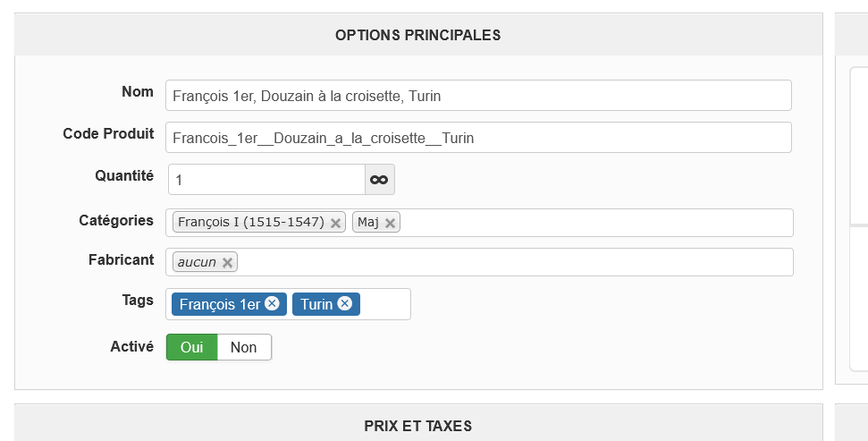The image size is (868, 441).
Task: Remove the Maj category chip
Action: [x=390, y=223]
